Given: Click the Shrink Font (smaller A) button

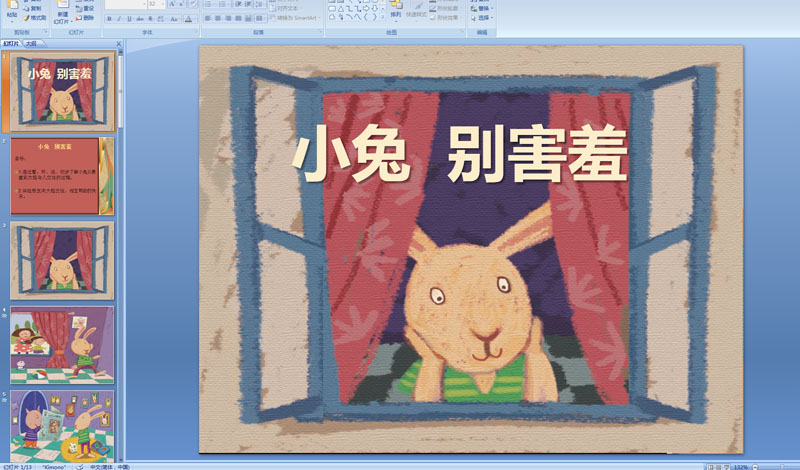Looking at the screenshot, I should click(x=182, y=4).
